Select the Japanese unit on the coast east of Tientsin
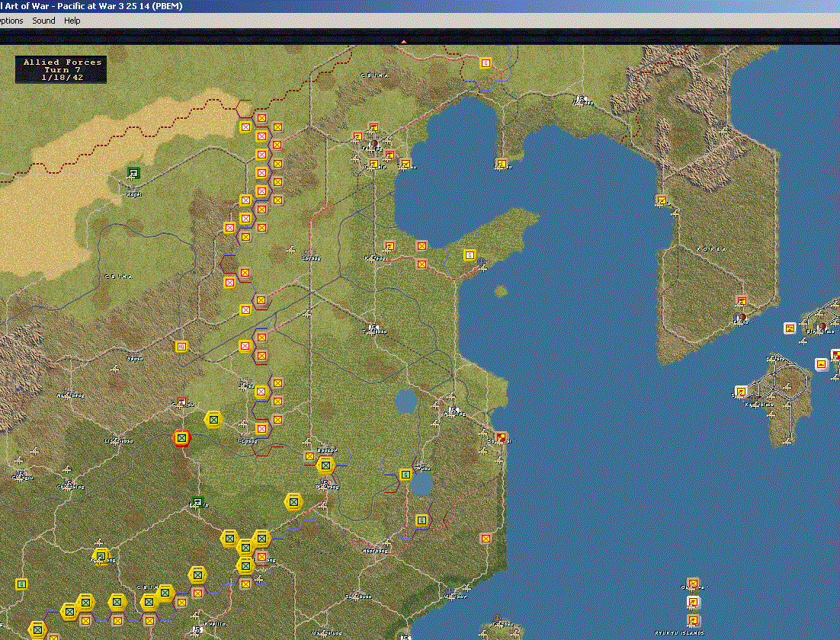Viewport: 840px width, 640px height. click(406, 163)
